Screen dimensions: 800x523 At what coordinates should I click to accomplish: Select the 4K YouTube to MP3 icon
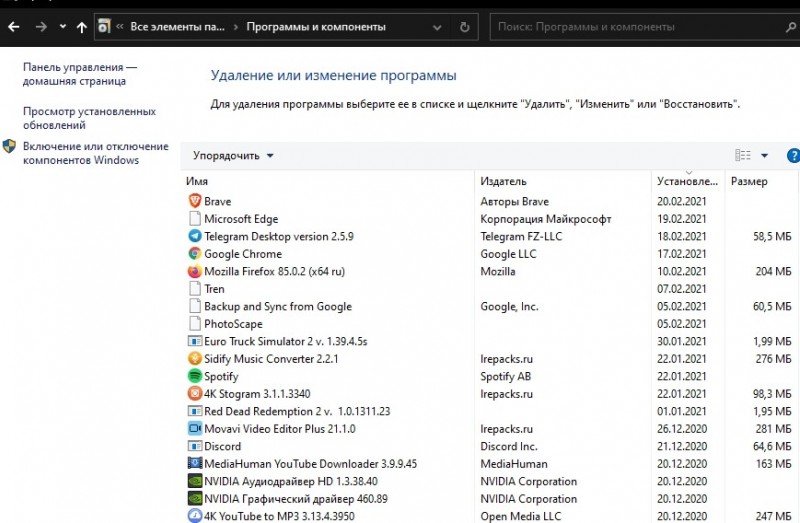point(194,516)
